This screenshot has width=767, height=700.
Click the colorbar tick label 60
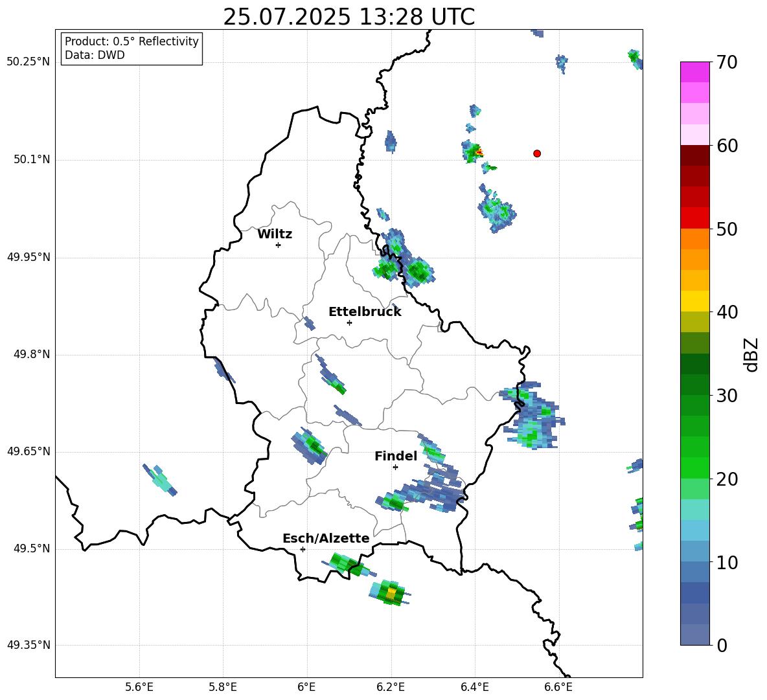727,146
